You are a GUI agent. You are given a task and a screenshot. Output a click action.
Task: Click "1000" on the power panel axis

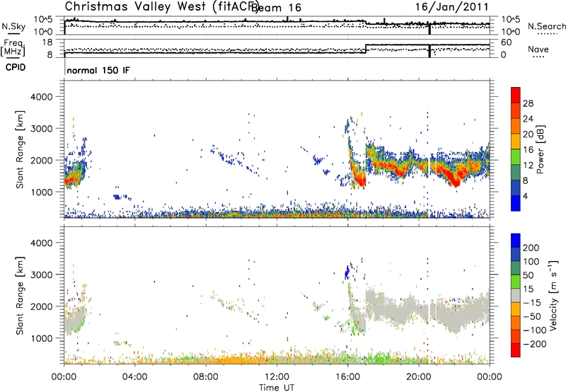(x=41, y=192)
